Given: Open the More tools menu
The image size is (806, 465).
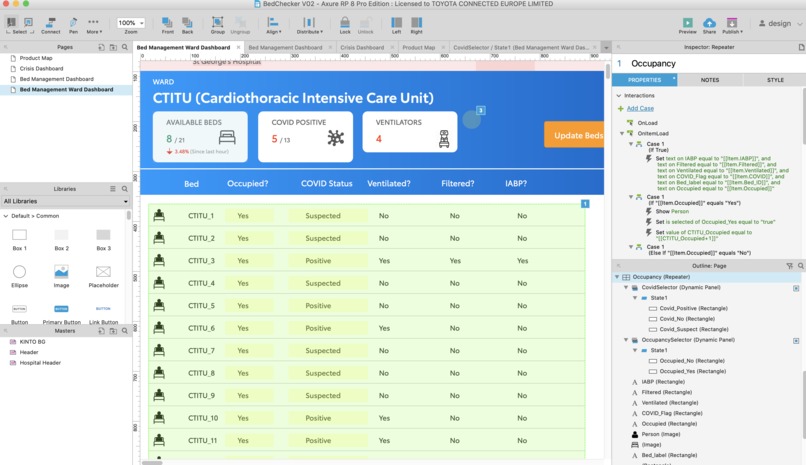Looking at the screenshot, I should (94, 25).
